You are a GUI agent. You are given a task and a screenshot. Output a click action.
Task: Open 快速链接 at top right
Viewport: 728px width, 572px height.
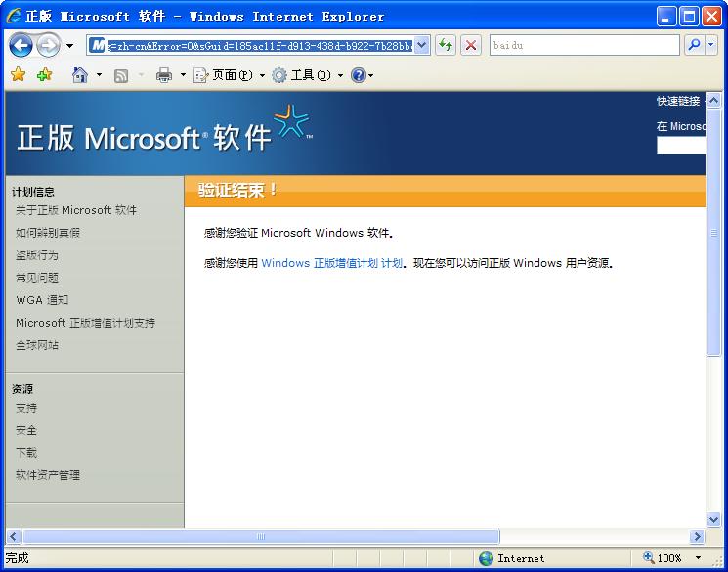point(678,101)
